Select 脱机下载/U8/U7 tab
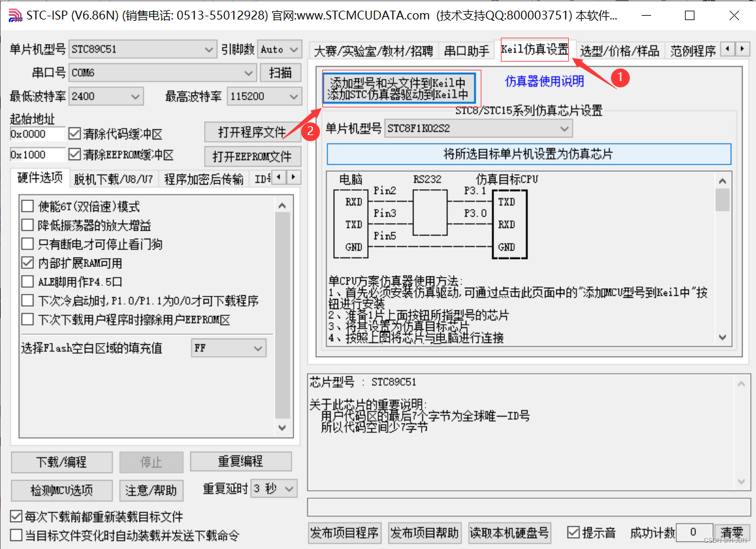Image resolution: width=756 pixels, height=549 pixels. pyautogui.click(x=113, y=179)
